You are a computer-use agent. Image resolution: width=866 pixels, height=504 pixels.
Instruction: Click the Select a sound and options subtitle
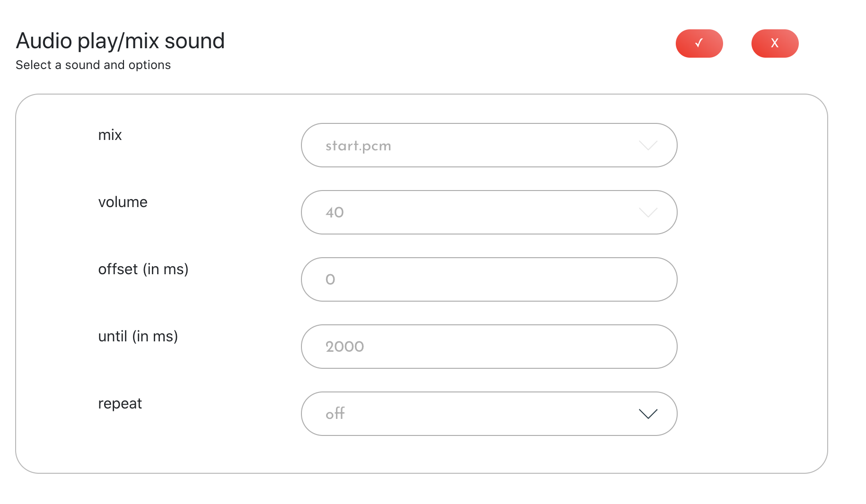pos(93,65)
